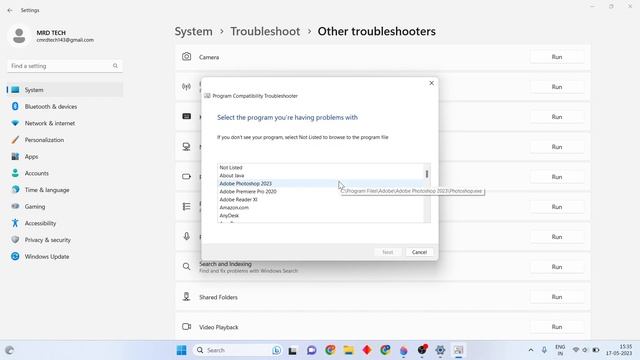Viewport: 640px width, 360px height.
Task: Show hidden system tray icons
Action: tap(531, 350)
